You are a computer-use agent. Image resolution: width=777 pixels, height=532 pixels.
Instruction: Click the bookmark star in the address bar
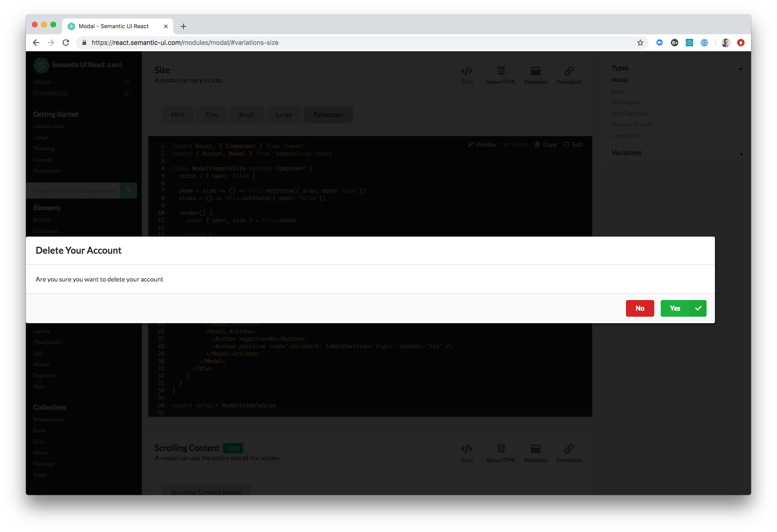(640, 42)
